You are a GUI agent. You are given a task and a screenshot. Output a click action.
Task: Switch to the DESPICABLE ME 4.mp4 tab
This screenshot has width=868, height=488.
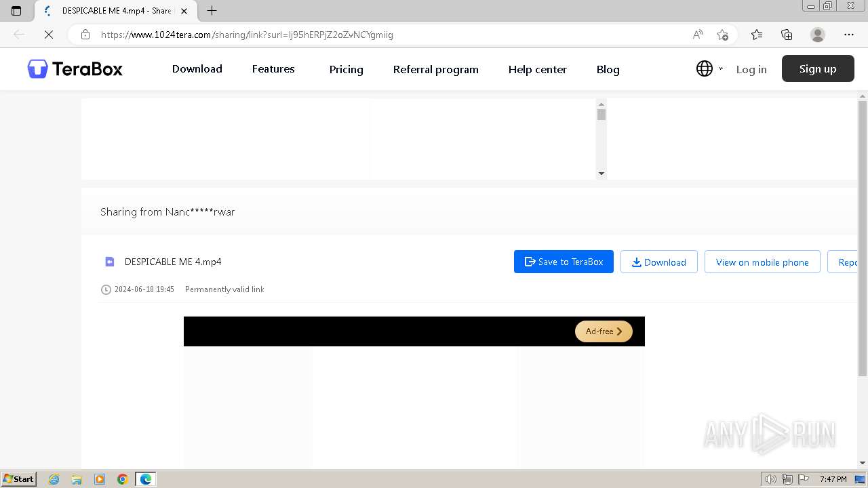tap(115, 11)
